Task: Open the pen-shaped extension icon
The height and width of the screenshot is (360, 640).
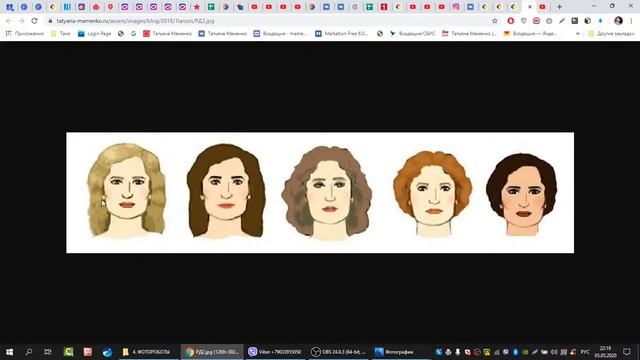Action: click(x=562, y=21)
